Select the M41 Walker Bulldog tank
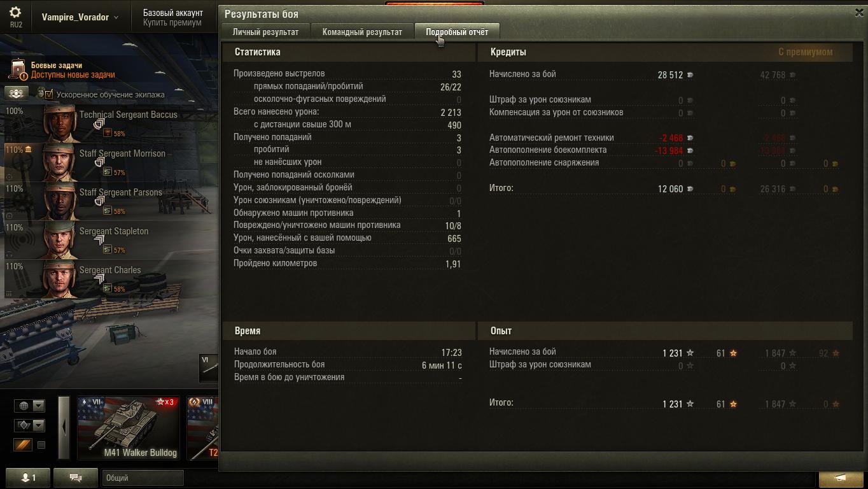Screen dimensions: 868x489 pos(129,427)
